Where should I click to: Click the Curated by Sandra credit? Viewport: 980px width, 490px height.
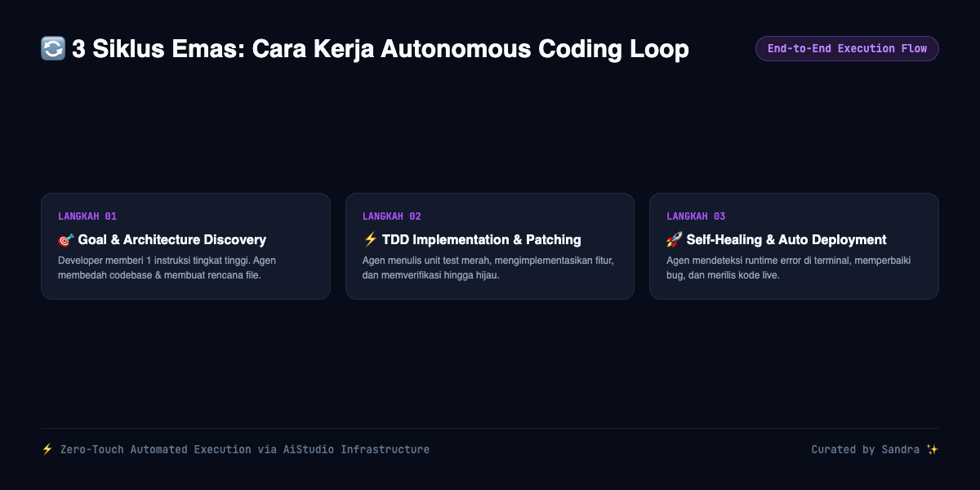866,450
